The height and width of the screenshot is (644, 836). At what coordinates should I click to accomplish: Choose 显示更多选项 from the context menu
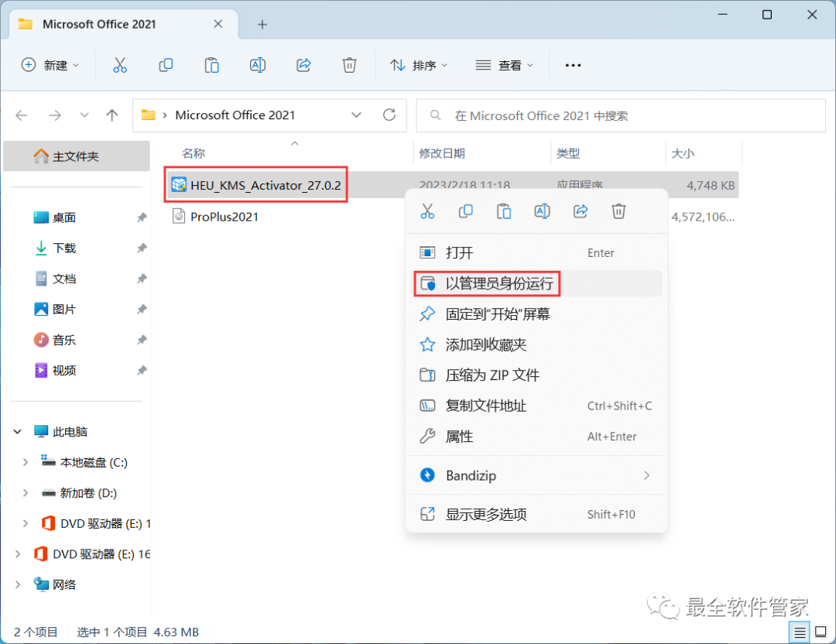tap(536, 515)
